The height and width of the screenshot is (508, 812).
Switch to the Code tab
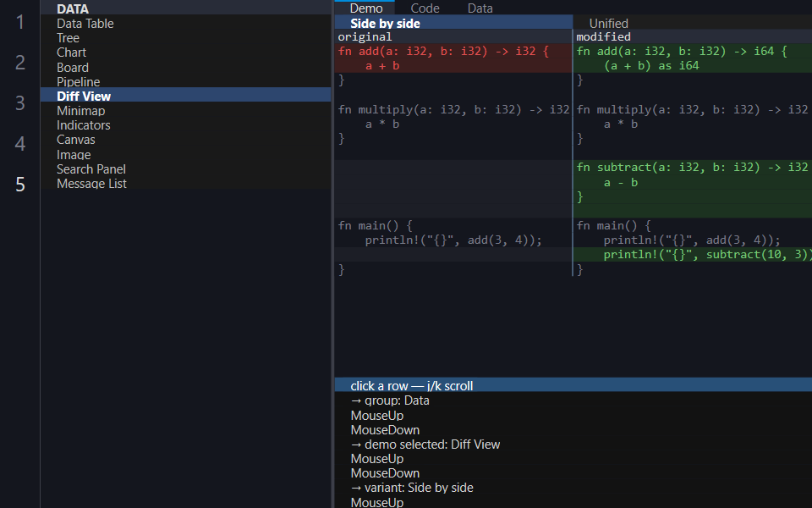425,8
